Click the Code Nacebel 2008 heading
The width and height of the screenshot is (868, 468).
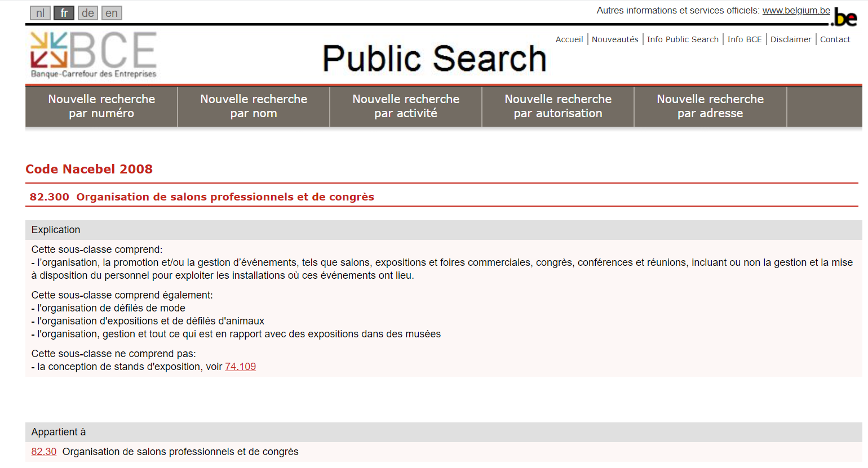click(89, 169)
